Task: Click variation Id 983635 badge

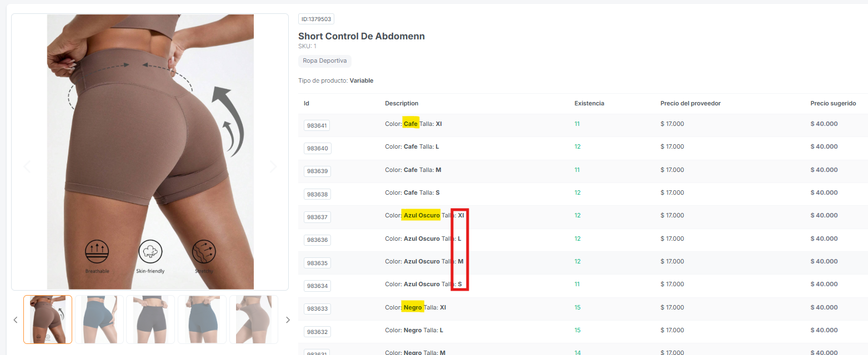Action: point(317,263)
